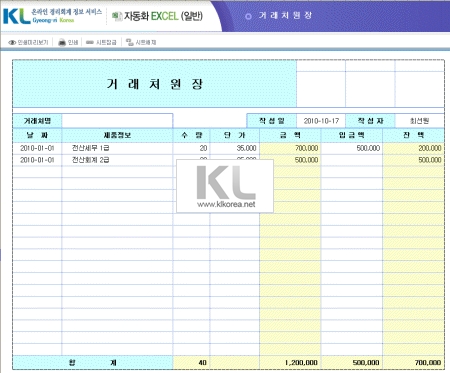
Task: Lock the sheet with 시트잠금
Action: point(101,42)
